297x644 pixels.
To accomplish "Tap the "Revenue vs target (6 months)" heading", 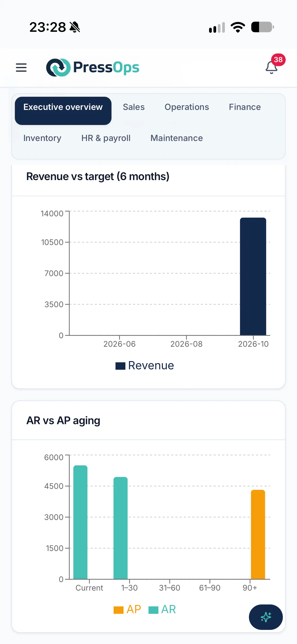I will (x=98, y=177).
